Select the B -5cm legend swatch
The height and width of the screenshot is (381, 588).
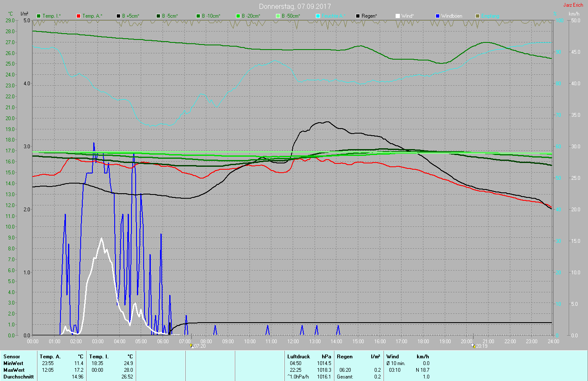[x=158, y=16]
